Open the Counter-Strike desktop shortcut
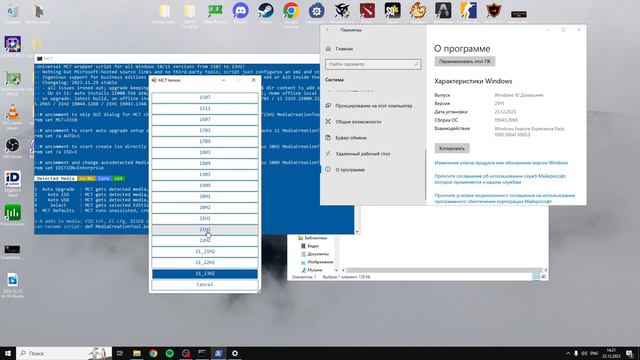The image size is (640, 360). (468, 11)
